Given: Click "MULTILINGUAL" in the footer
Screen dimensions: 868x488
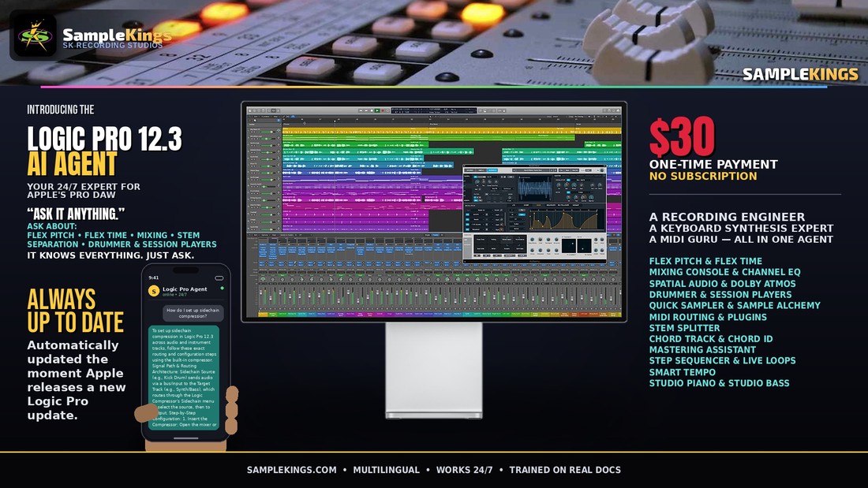Looking at the screenshot, I should [x=387, y=470].
